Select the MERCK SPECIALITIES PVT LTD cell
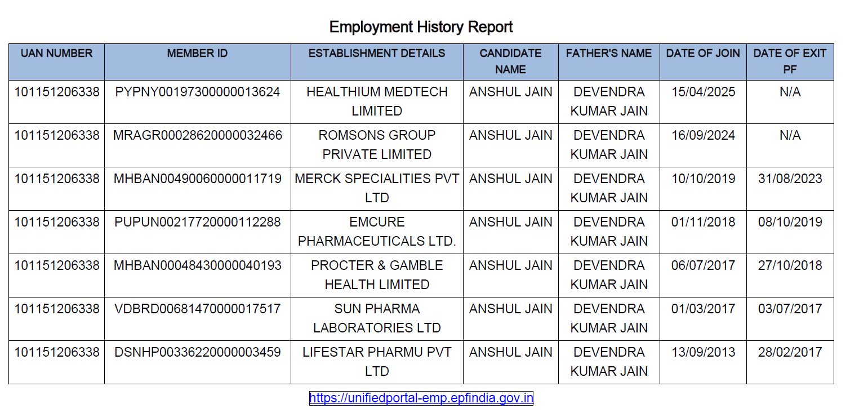 377,188
